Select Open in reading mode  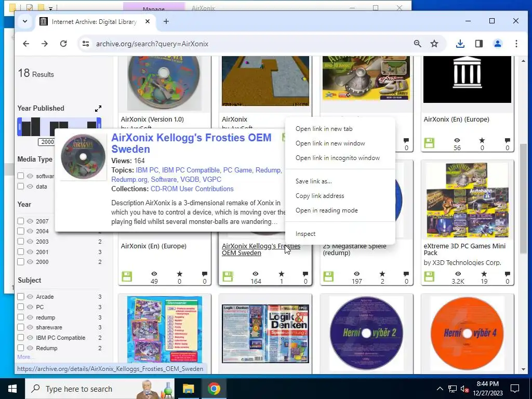340,211
